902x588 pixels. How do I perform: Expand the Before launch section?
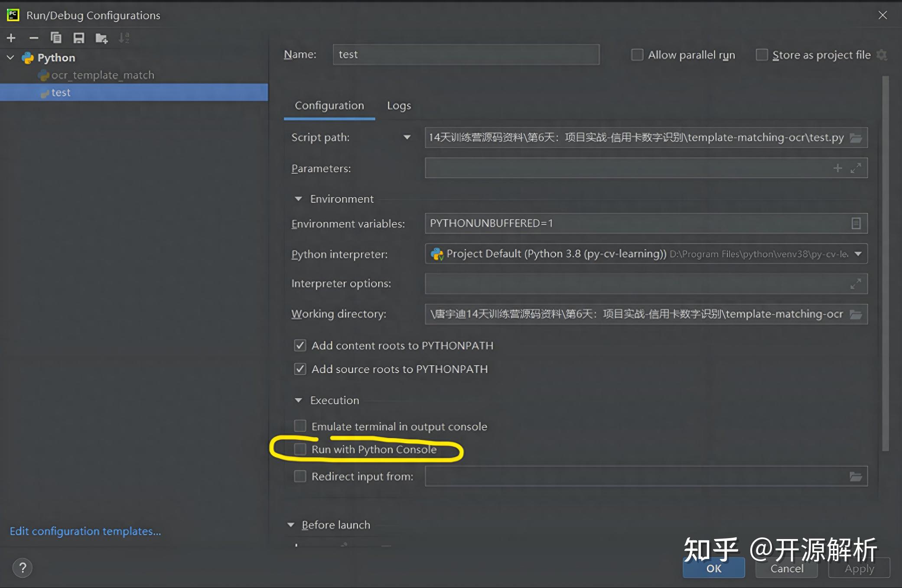point(290,524)
